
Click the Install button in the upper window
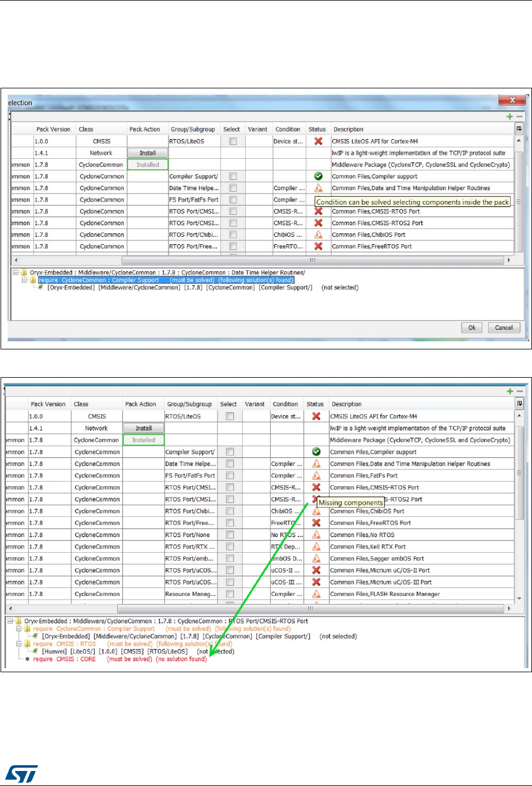(148, 153)
